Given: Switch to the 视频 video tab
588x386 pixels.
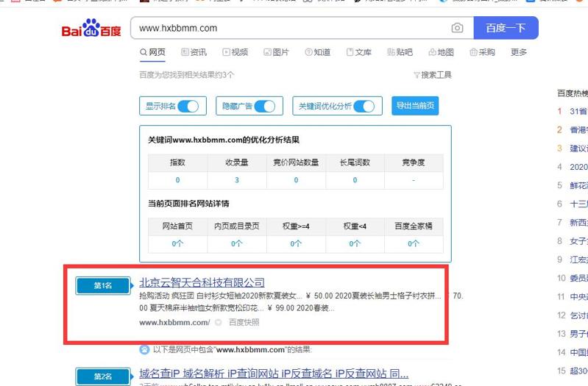Looking at the screenshot, I should [x=235, y=52].
